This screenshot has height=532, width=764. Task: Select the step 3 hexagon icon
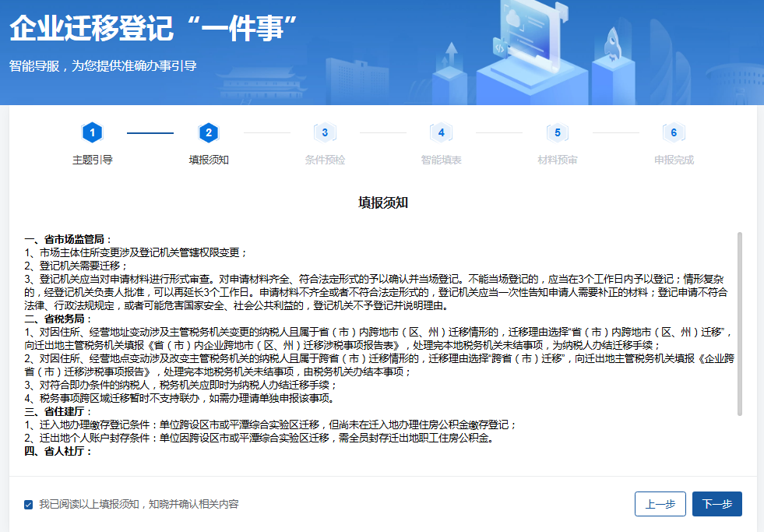coord(325,133)
